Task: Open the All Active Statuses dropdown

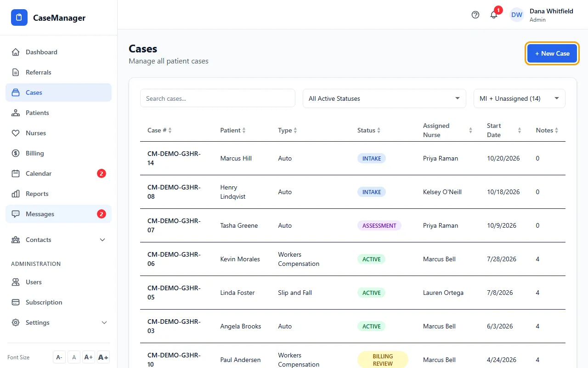Action: click(x=384, y=98)
